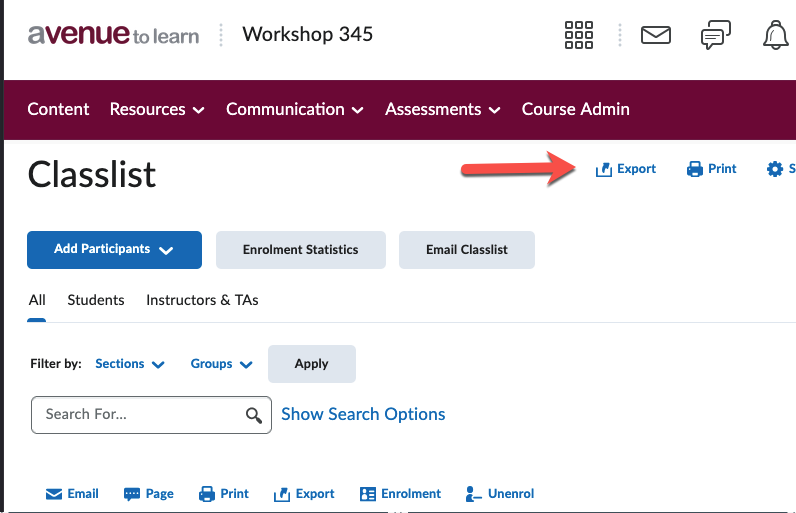Open the subscription alerts chat icon
This screenshot has width=796, height=513.
(x=715, y=36)
